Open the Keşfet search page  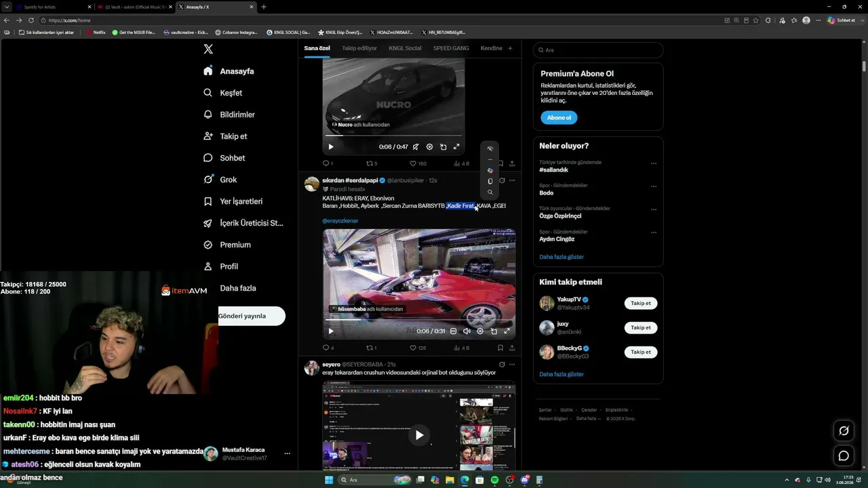[222, 93]
